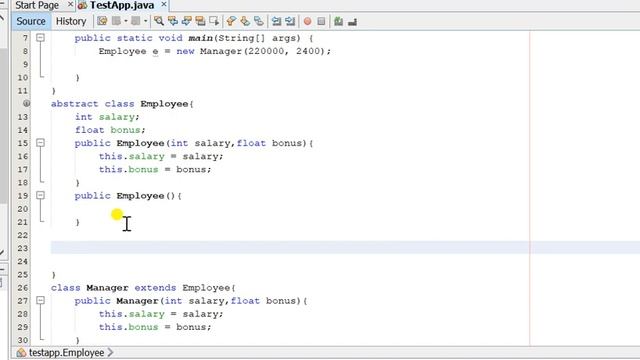The width and height of the screenshot is (640, 360).
Task: Click the Forward navigation toolbar icon
Action: [136, 21]
